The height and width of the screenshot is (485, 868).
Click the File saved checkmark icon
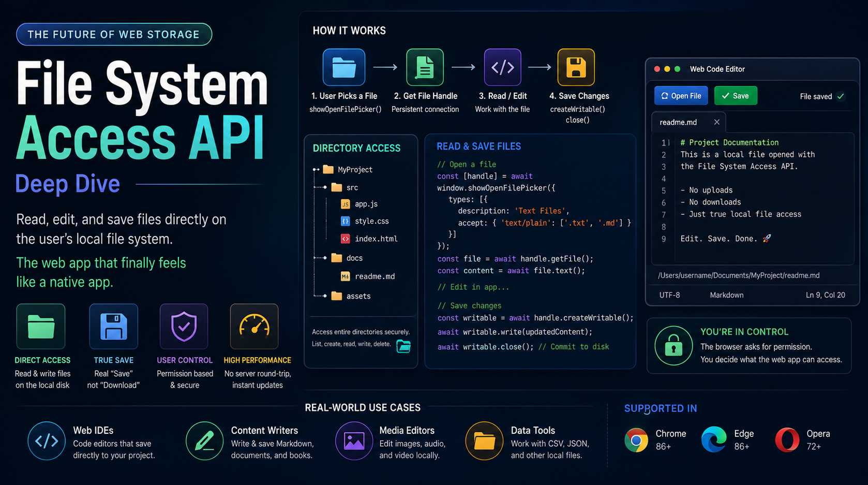click(x=841, y=96)
